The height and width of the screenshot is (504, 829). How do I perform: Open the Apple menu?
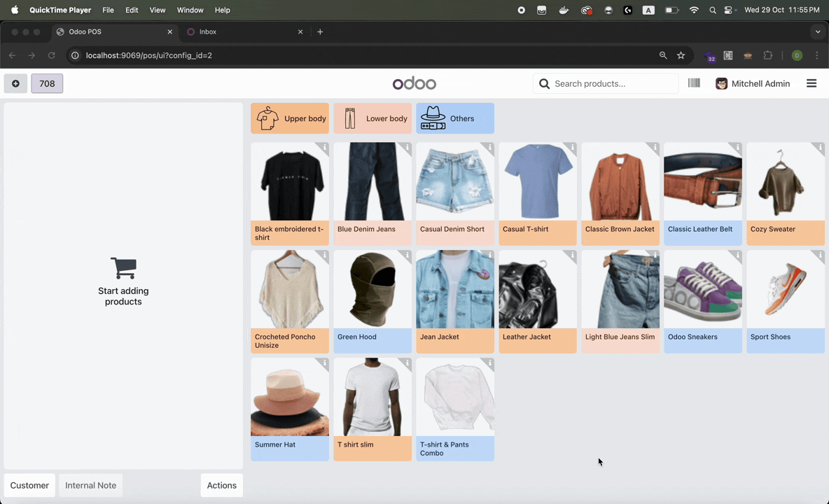[x=15, y=10]
